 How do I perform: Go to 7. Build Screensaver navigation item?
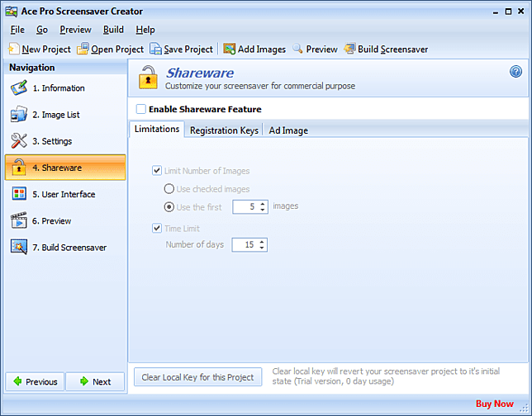(x=65, y=247)
